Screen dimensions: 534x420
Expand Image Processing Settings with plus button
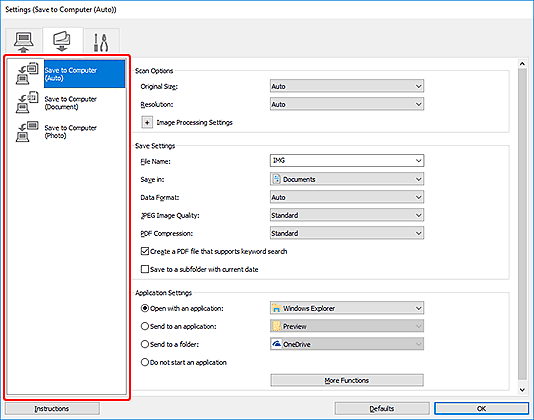147,122
